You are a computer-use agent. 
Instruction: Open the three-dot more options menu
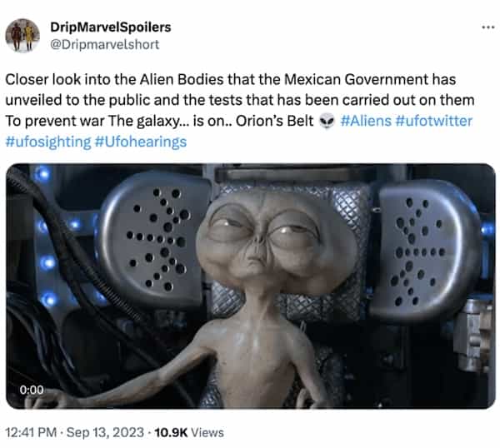click(x=487, y=27)
